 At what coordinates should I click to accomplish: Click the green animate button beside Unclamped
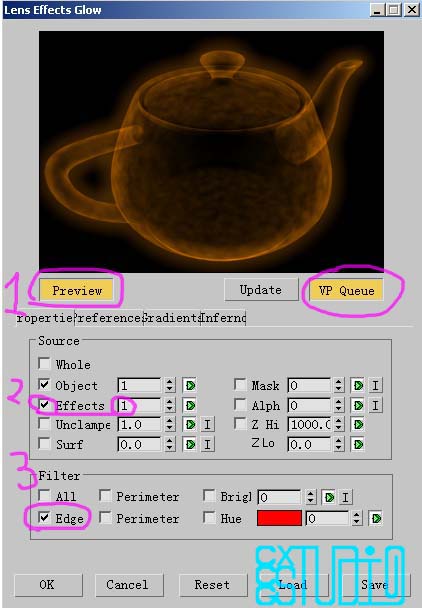(x=190, y=425)
